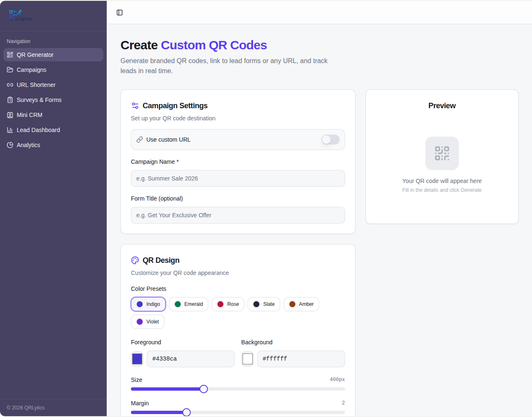This screenshot has height=417, width=532.
Task: Click the Navigation section label
Action: (x=18, y=41)
